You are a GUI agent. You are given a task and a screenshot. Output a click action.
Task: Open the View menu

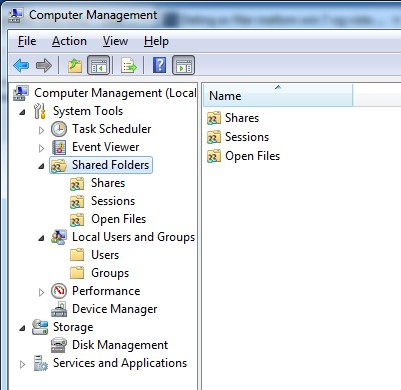coord(115,41)
